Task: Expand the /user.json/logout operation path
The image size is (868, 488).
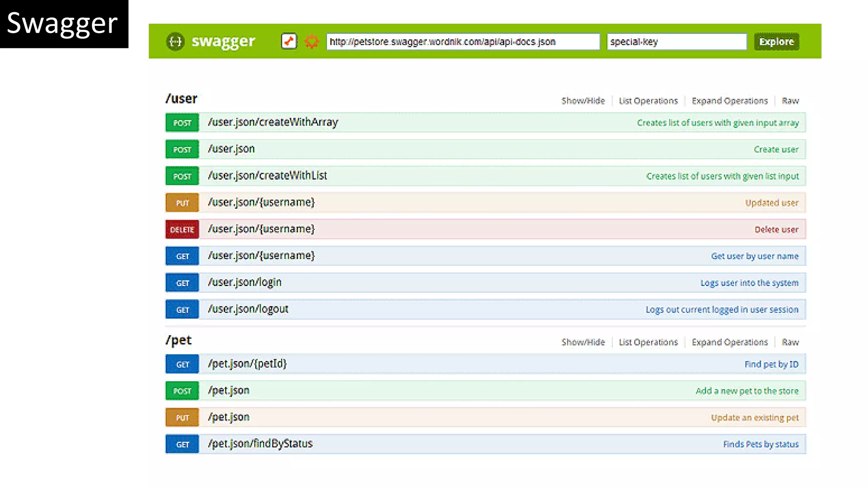Action: (x=248, y=309)
